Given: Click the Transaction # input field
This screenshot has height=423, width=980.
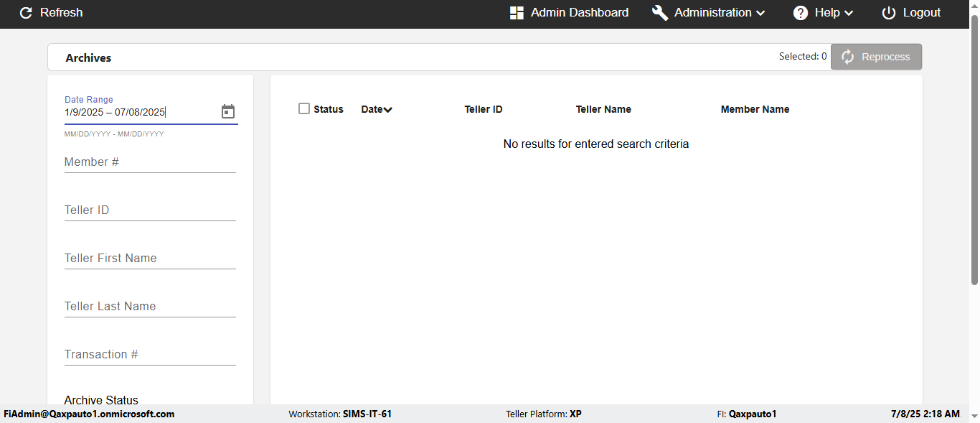Looking at the screenshot, I should point(150,355).
